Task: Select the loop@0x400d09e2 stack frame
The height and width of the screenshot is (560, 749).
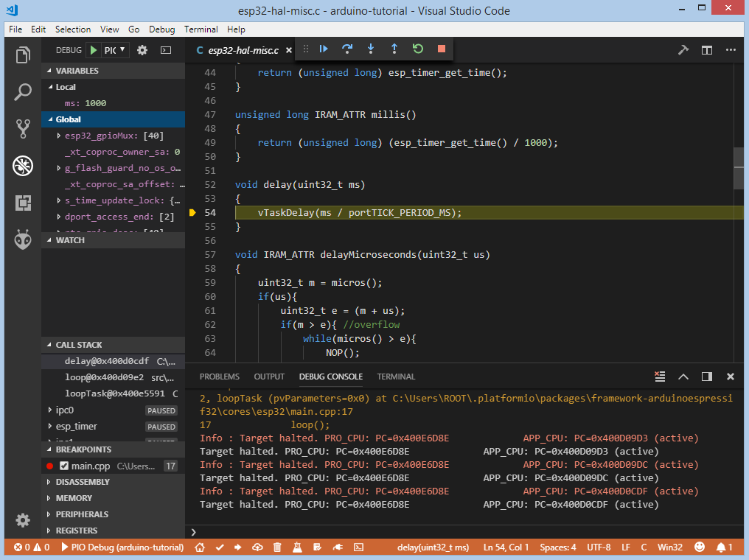Action: pyautogui.click(x=114, y=377)
